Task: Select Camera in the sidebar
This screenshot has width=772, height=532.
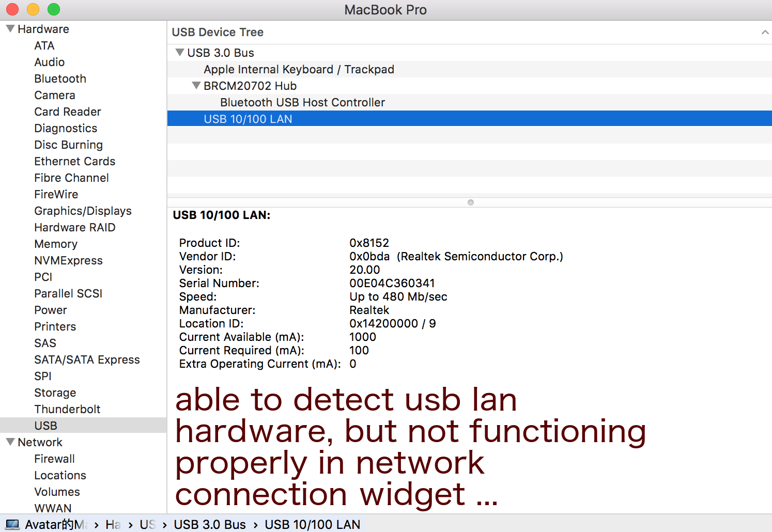Action: [x=55, y=95]
